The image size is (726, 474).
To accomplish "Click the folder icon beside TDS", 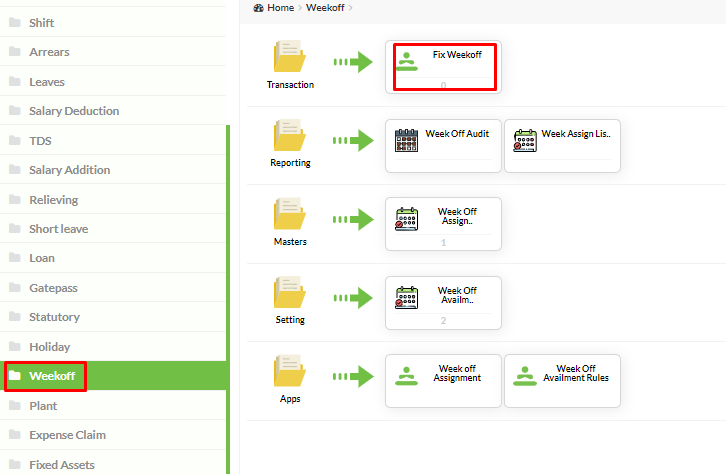I will (15, 140).
